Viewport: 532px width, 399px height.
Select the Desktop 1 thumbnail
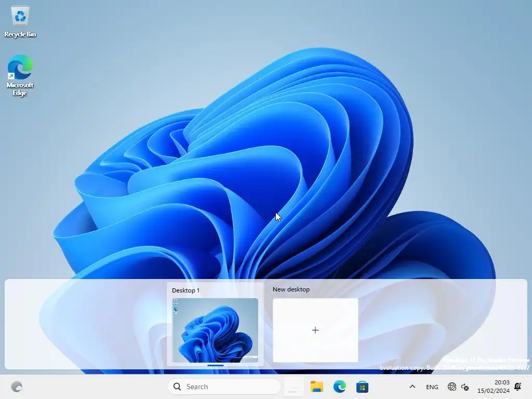[x=215, y=330]
